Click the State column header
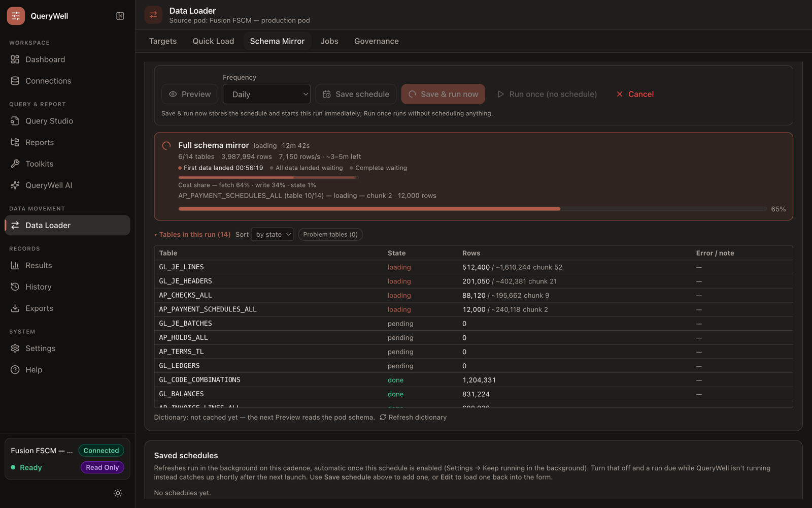The image size is (812, 508). tap(396, 253)
